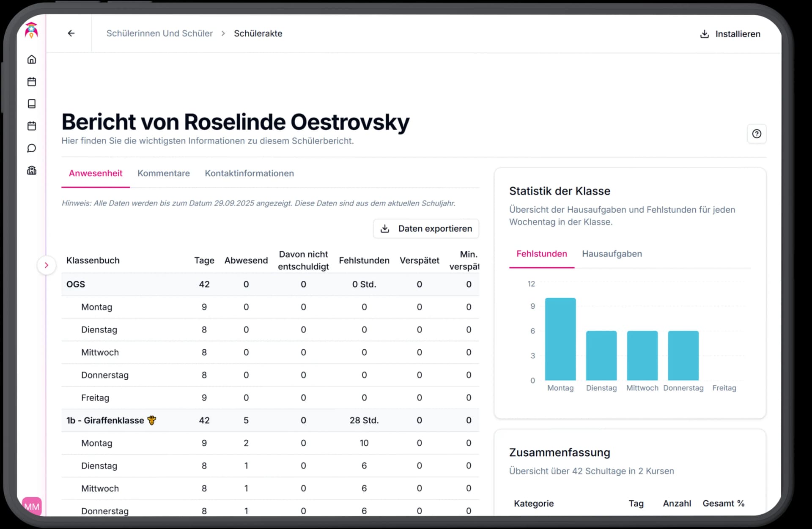Viewport: 812px width, 529px height.
Task: Switch to the Kommentare tab
Action: coord(163,173)
